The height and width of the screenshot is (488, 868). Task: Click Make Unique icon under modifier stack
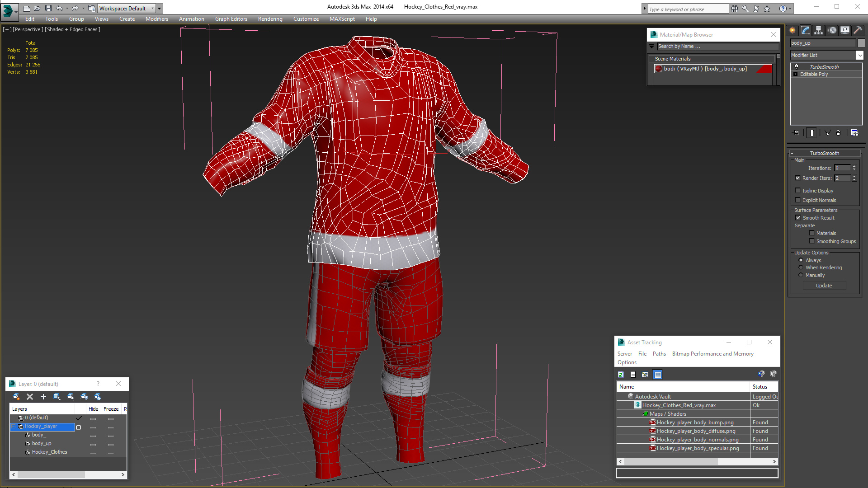(827, 133)
